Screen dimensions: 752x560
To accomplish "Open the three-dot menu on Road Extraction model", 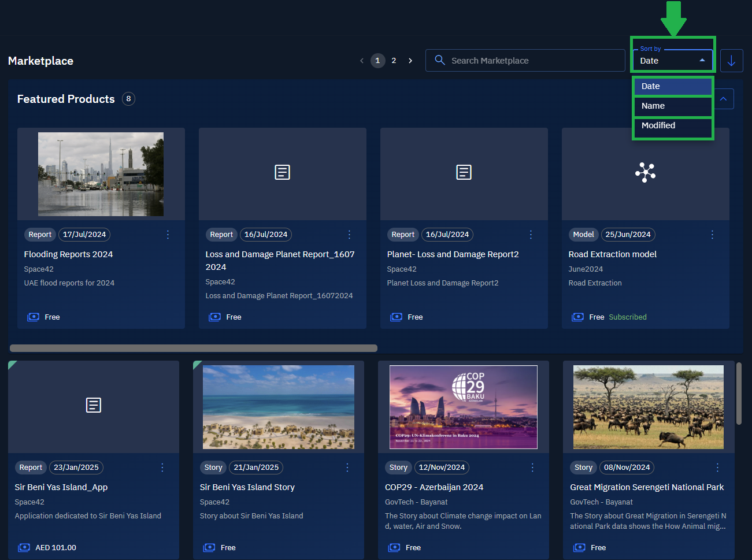I will click(712, 235).
